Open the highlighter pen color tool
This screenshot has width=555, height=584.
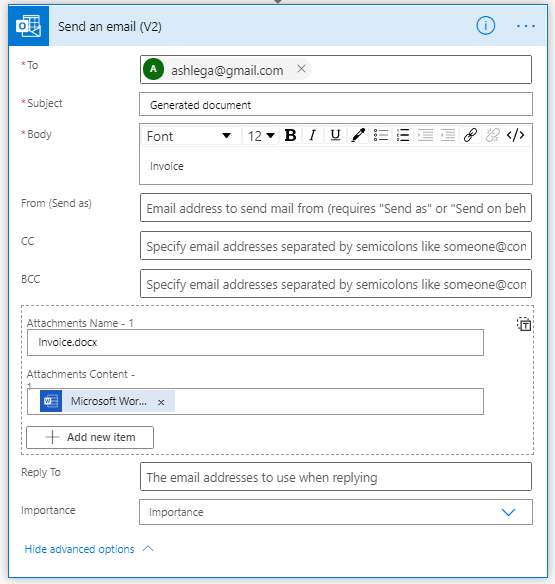point(358,135)
